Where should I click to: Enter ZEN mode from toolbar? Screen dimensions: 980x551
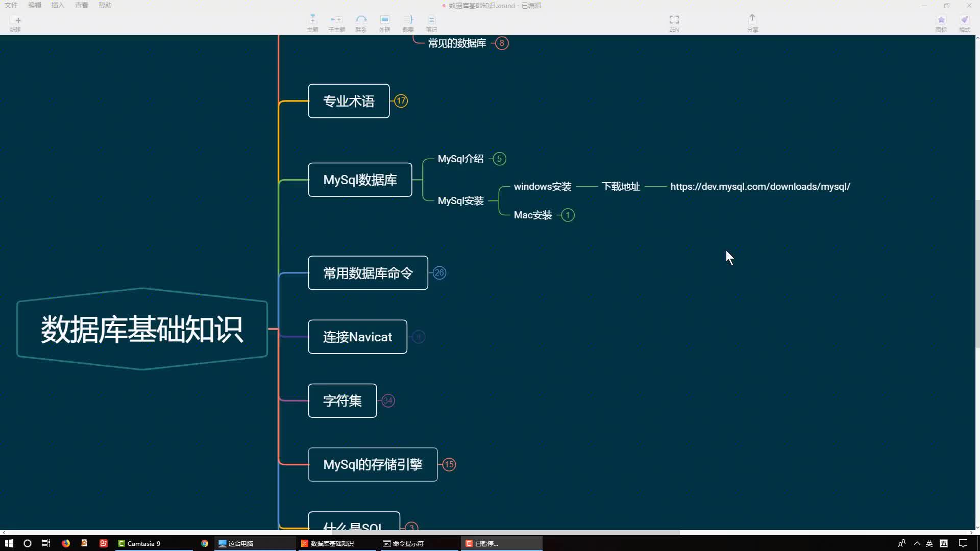click(x=674, y=23)
